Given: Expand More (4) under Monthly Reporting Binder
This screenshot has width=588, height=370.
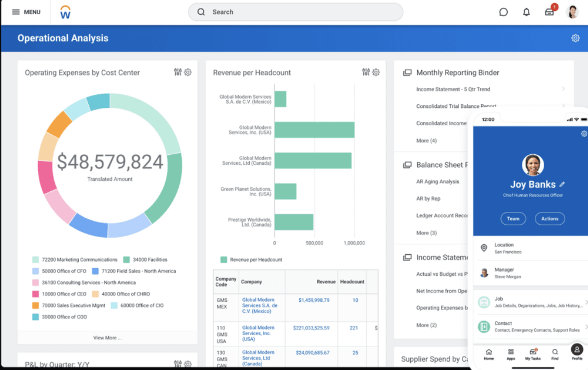Looking at the screenshot, I should coord(426,141).
